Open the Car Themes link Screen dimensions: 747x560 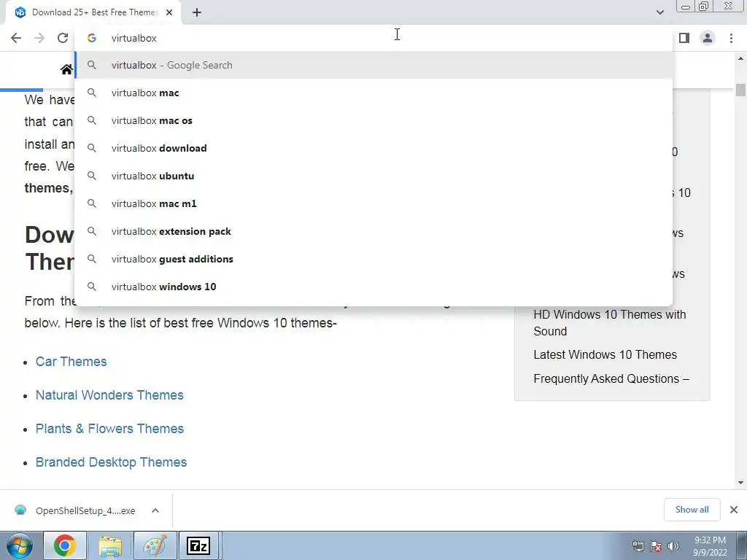(x=71, y=362)
